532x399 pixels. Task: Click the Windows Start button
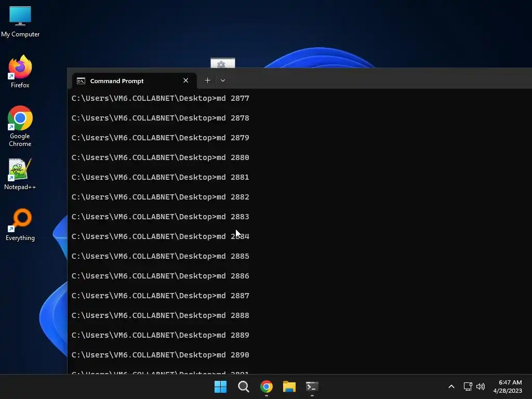coord(220,387)
